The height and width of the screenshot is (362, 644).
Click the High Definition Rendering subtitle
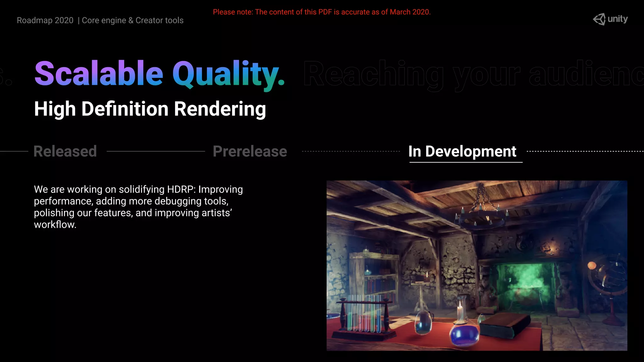(150, 109)
